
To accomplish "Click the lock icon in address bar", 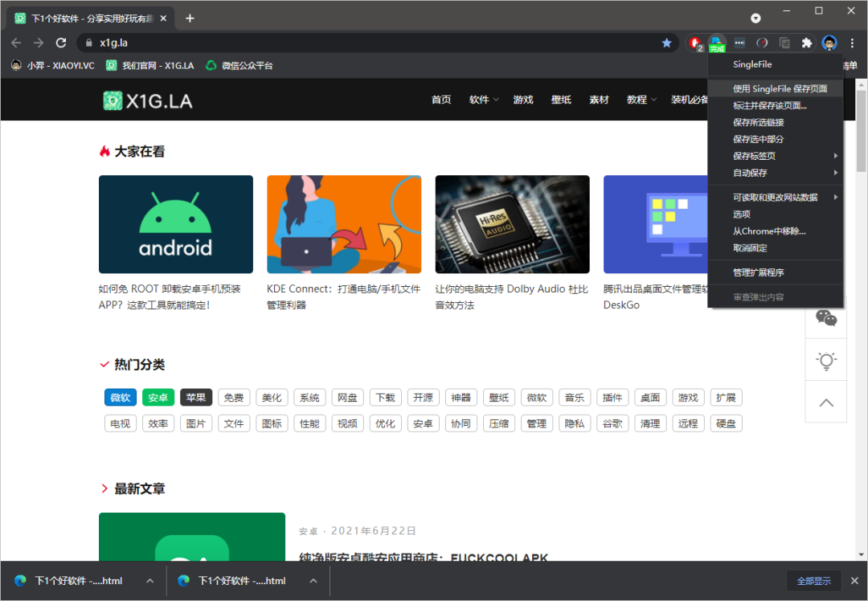I will click(x=88, y=43).
